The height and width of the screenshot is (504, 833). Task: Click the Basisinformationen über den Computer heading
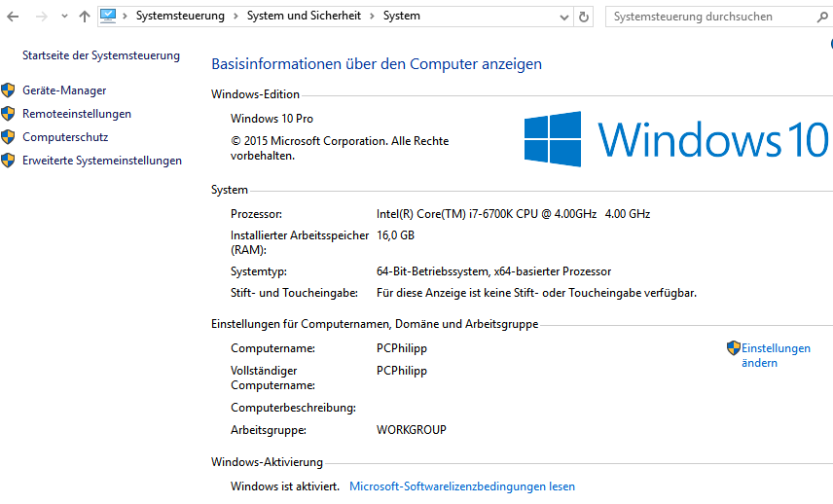click(x=377, y=64)
